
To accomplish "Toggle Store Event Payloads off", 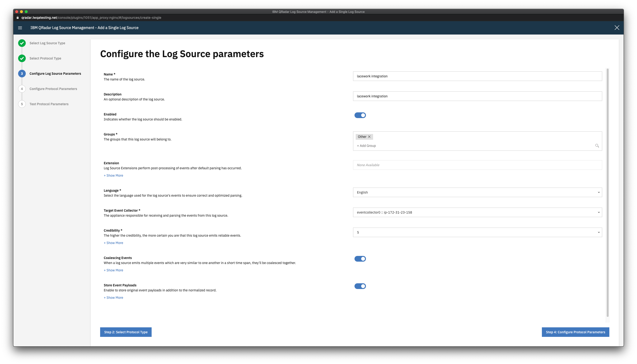I will [360, 286].
